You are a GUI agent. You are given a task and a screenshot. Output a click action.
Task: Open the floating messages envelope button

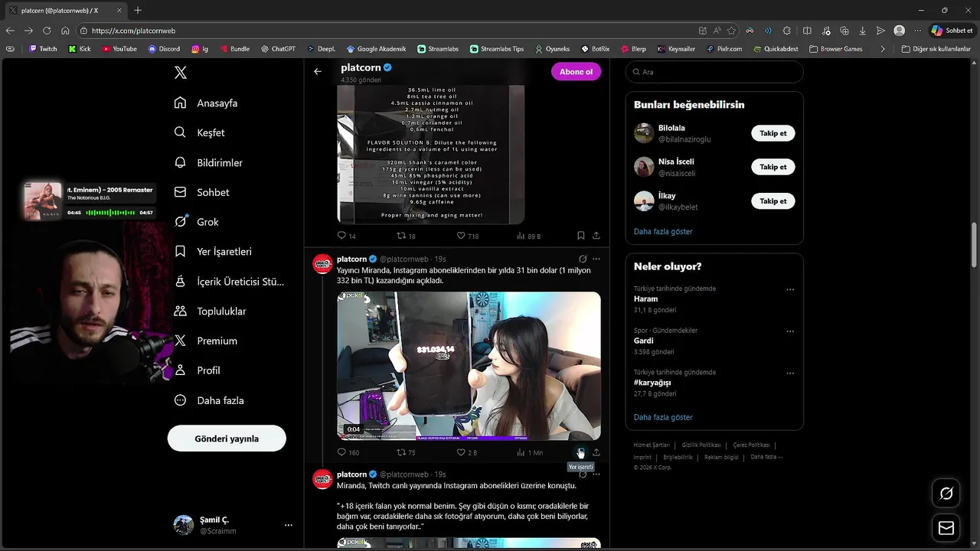pyautogui.click(x=946, y=528)
